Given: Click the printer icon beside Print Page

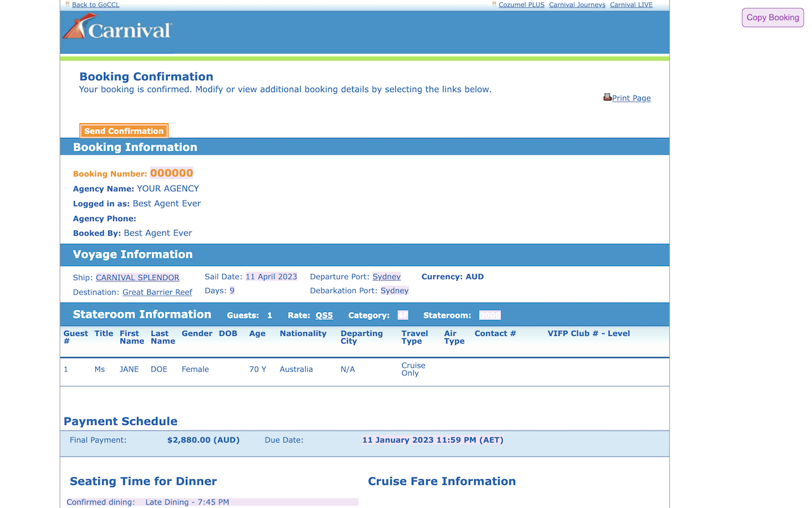Looking at the screenshot, I should [x=607, y=97].
